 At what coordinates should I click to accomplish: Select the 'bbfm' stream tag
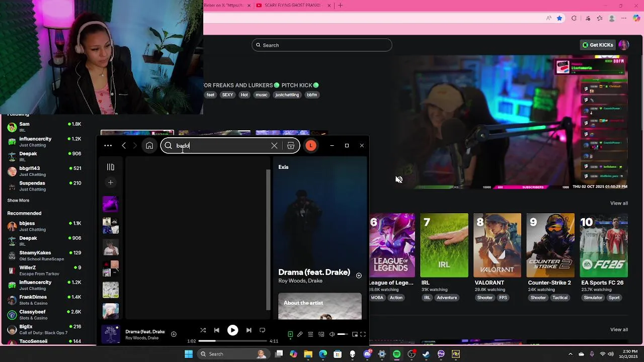[x=312, y=95]
